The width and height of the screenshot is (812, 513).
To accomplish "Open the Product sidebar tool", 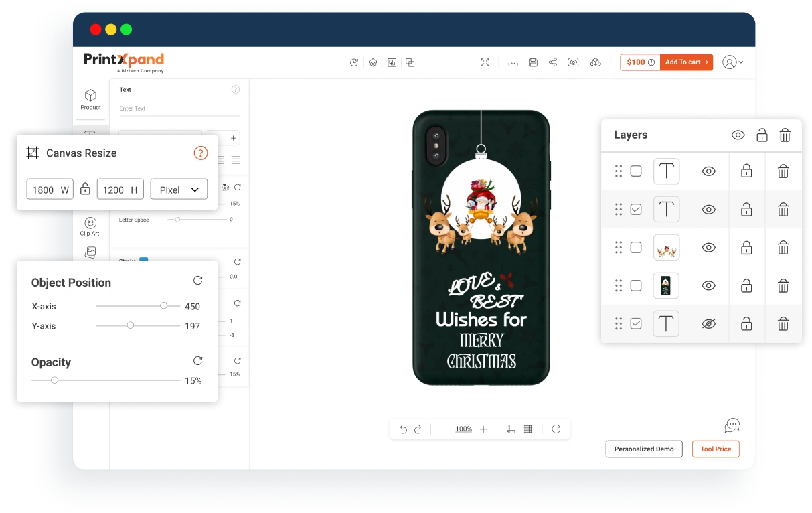I will point(90,99).
